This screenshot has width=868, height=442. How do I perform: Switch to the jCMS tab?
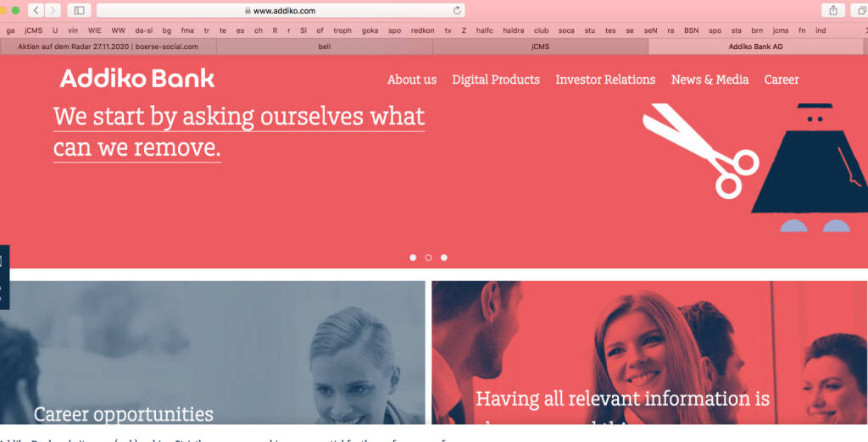coord(540,47)
